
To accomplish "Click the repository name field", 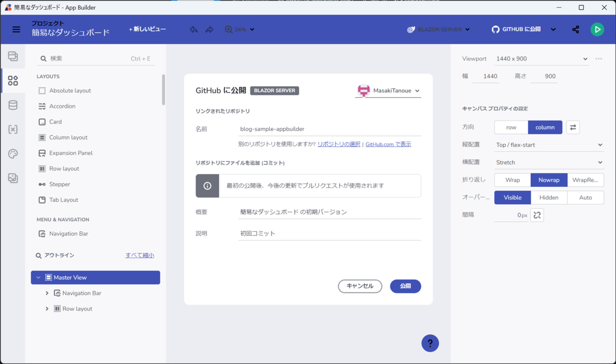I will (x=330, y=129).
